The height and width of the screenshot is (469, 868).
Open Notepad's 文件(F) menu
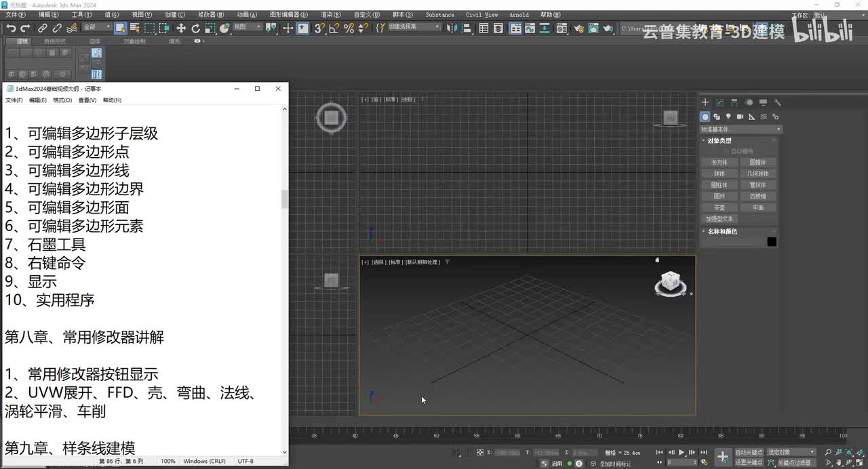click(14, 100)
